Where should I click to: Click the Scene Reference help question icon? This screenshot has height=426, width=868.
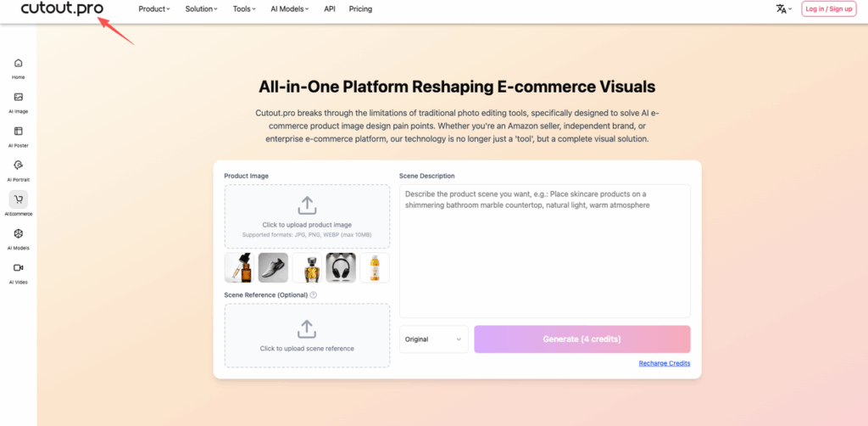tap(314, 295)
